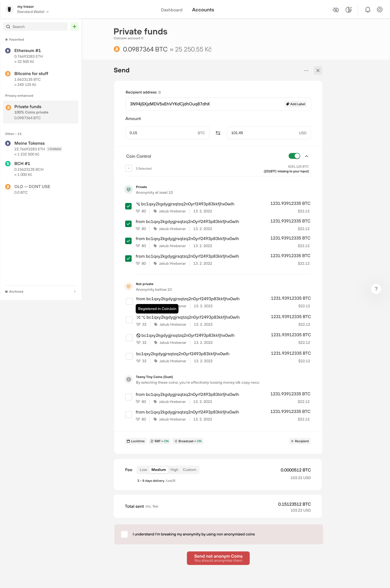Select the High fee option
The width and height of the screenshot is (390, 588).
(x=174, y=470)
